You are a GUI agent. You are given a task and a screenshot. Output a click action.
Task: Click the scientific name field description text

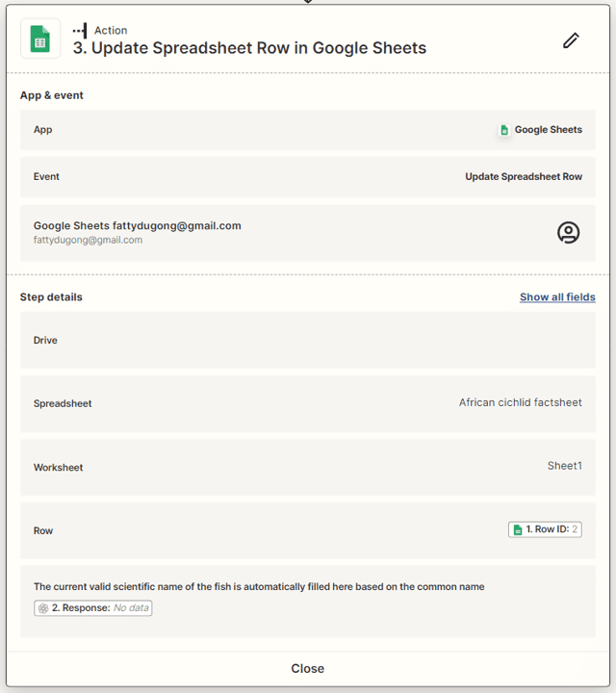click(x=259, y=587)
